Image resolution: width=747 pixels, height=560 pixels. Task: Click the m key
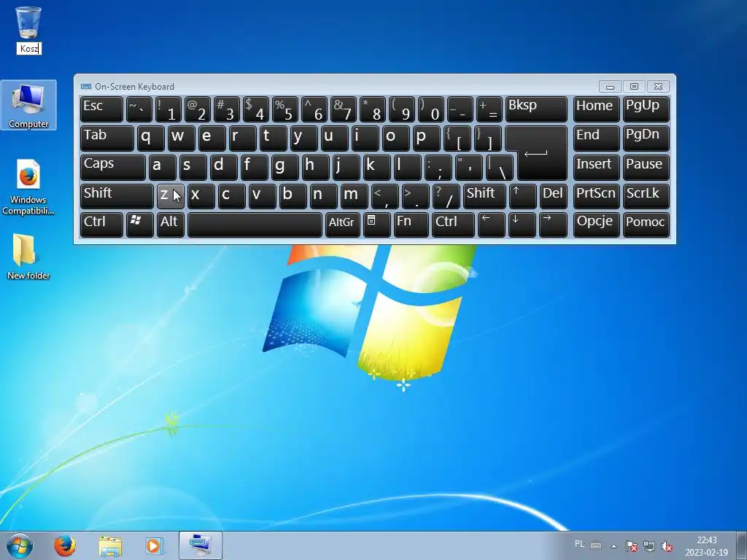coord(354,196)
